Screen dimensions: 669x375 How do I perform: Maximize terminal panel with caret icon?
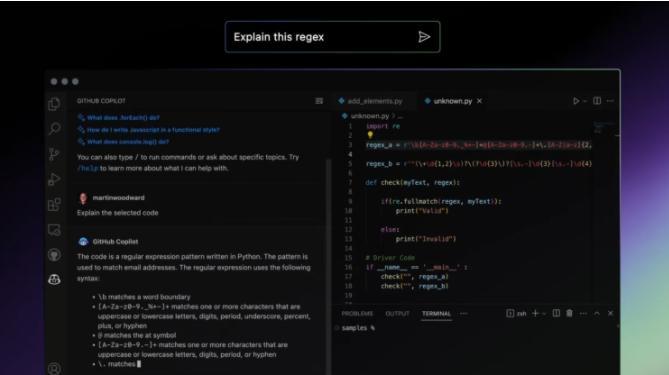point(597,314)
